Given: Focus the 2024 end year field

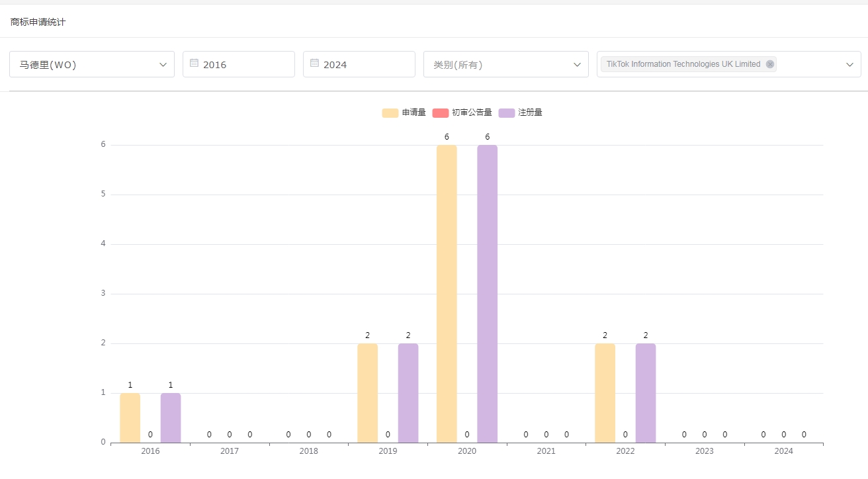Looking at the screenshot, I should (365, 65).
